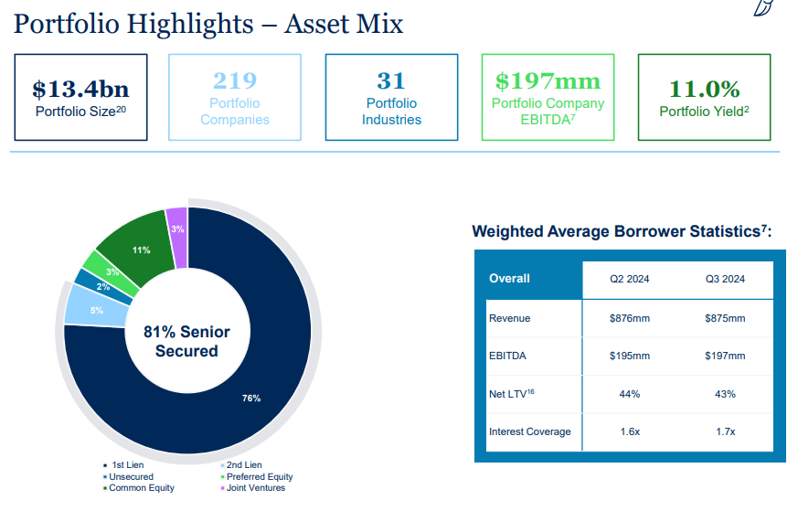
Task: Click the $197mm Portfolio Company EBITDA box
Action: click(x=547, y=96)
